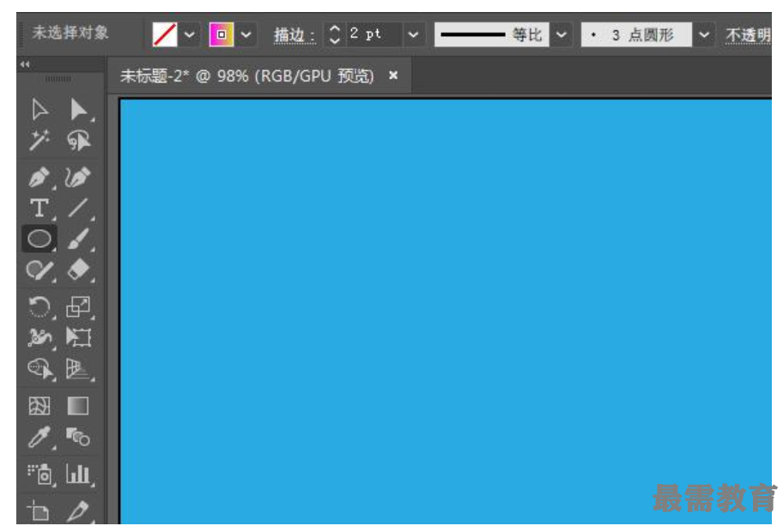783x532 pixels.
Task: Expand the width profile dropdown arrow
Action: pos(561,35)
